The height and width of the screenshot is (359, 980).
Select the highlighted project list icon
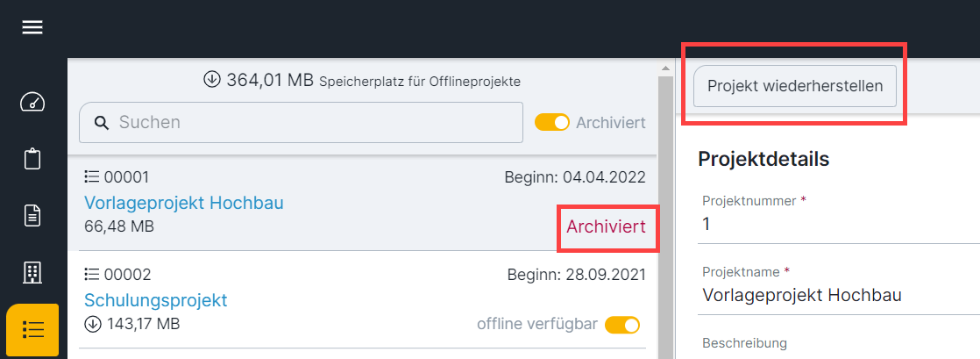point(32,329)
